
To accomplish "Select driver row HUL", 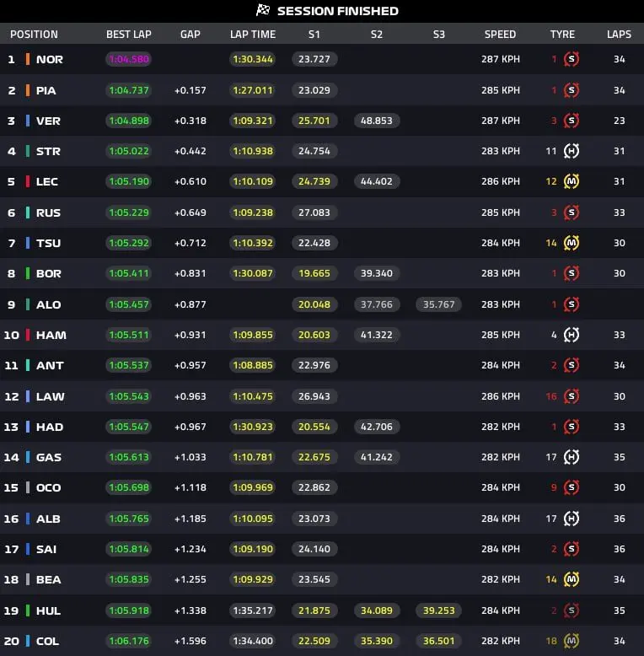I will tap(322, 610).
